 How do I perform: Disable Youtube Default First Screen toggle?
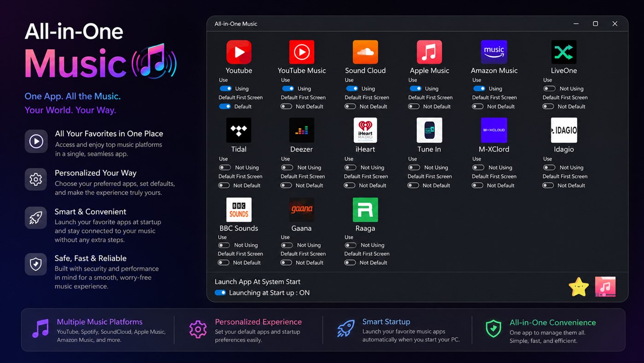(x=225, y=106)
